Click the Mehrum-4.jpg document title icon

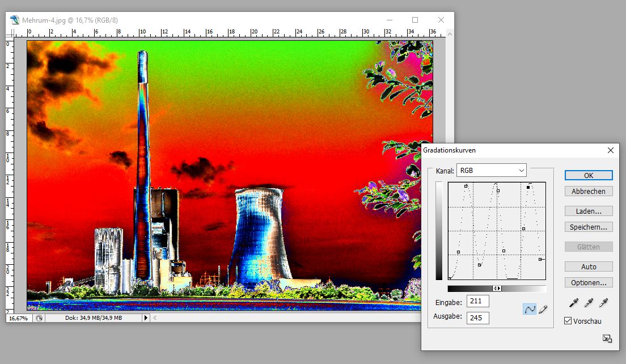click(x=15, y=20)
